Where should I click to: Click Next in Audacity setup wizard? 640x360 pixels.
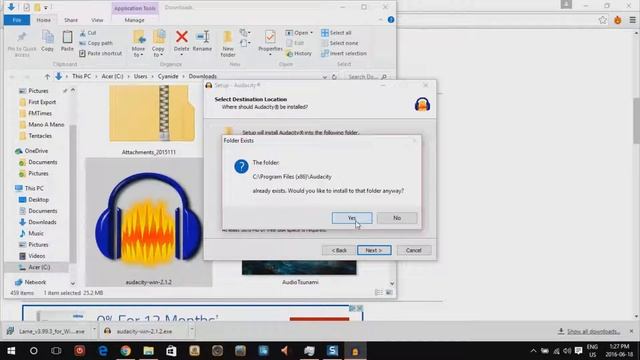point(374,250)
